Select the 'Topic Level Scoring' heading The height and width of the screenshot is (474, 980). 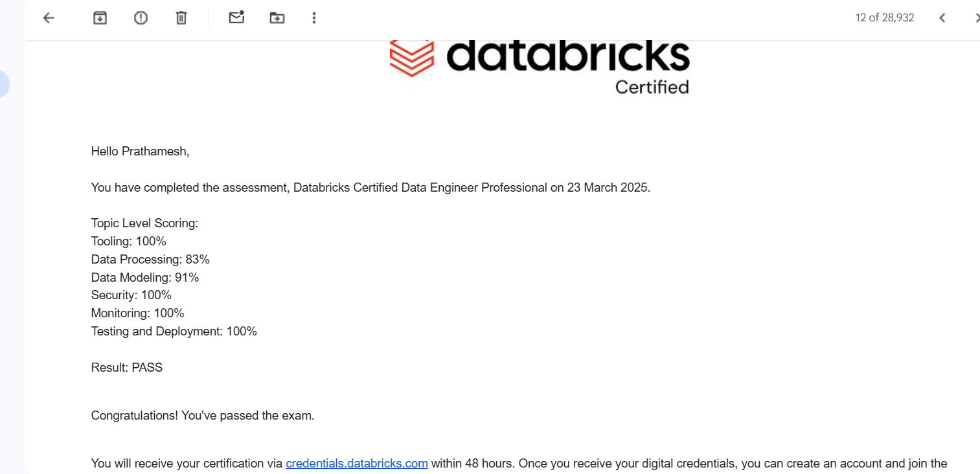[144, 223]
